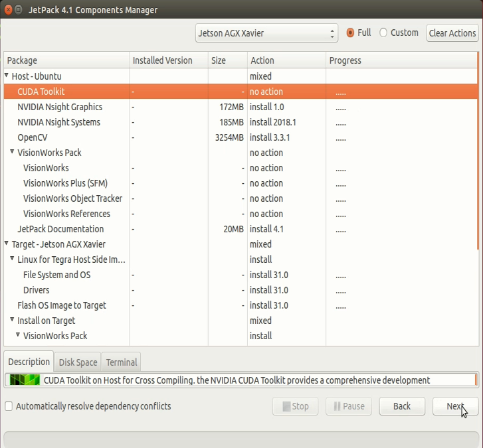Collapse the Install on Target group
The image size is (483, 448).
pyautogui.click(x=13, y=321)
